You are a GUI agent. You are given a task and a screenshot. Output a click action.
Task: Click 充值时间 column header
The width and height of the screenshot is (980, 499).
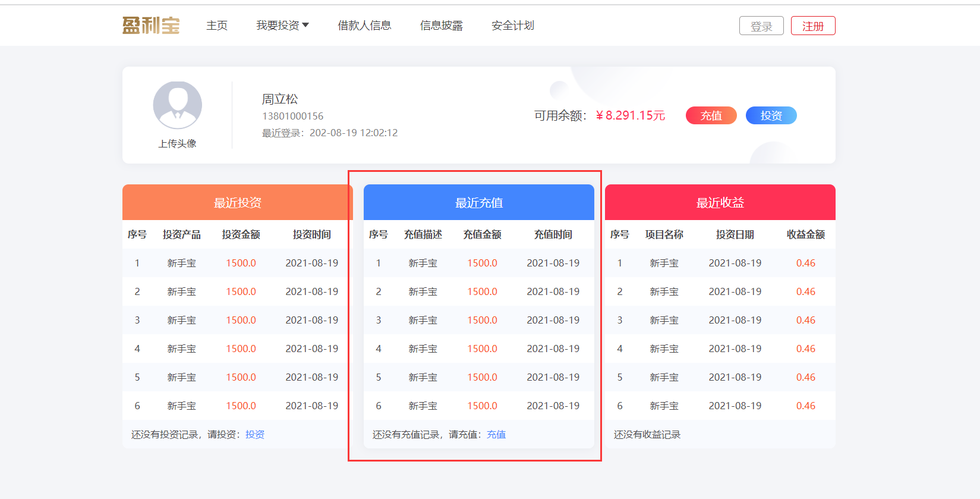pyautogui.click(x=553, y=234)
